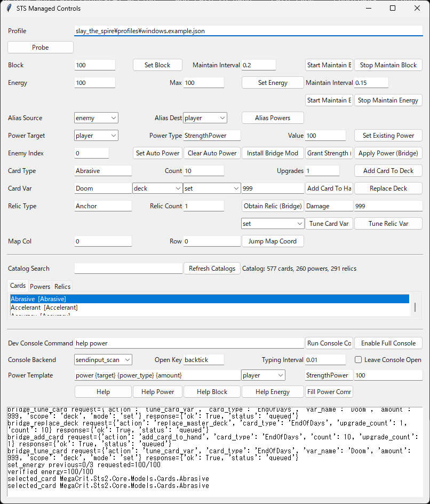The image size is (430, 504).
Task: Expand the Power Template target dropdown
Action: tap(263, 375)
